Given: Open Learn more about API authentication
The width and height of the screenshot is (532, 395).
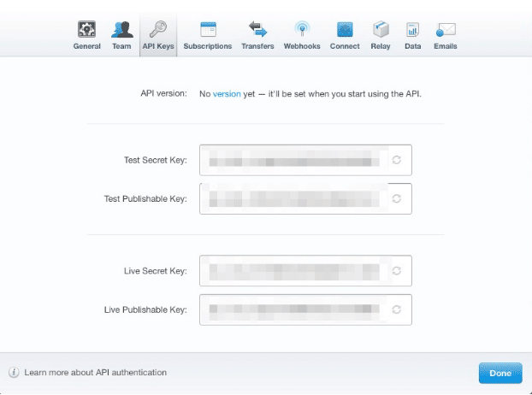Looking at the screenshot, I should pyautogui.click(x=95, y=373).
